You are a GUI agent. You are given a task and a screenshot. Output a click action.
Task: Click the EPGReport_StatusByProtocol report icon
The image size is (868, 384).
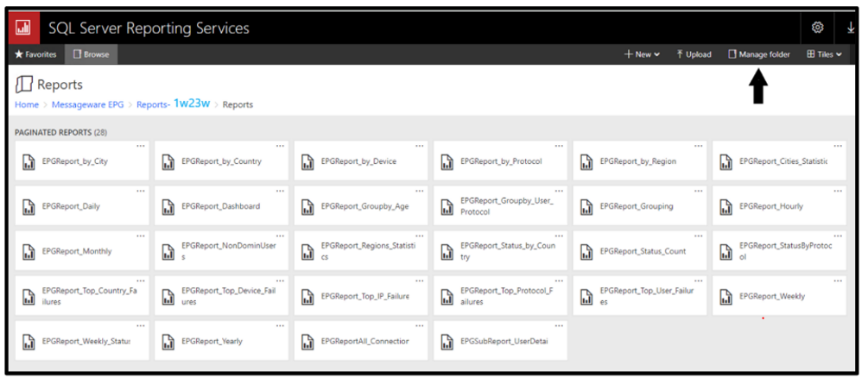(725, 251)
